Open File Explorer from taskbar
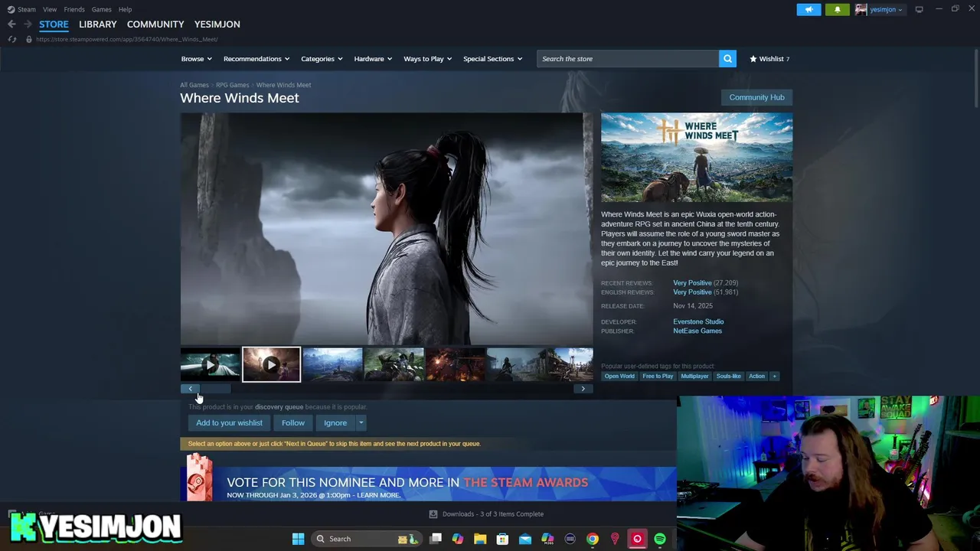980x551 pixels. tap(480, 539)
